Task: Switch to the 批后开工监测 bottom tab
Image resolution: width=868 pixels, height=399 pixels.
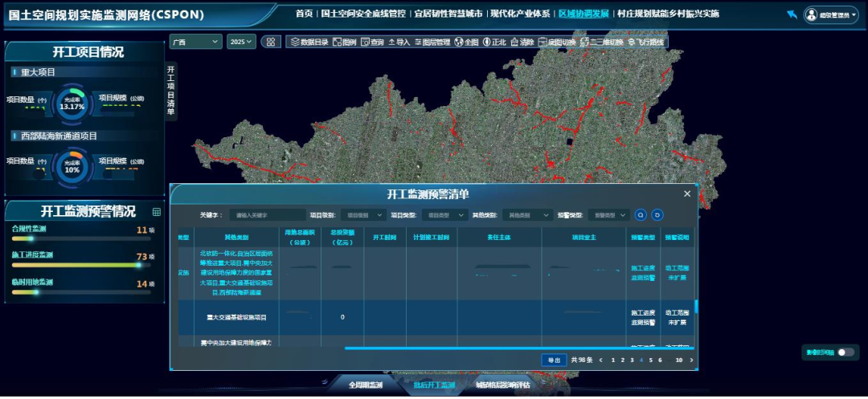Action: coord(434,385)
